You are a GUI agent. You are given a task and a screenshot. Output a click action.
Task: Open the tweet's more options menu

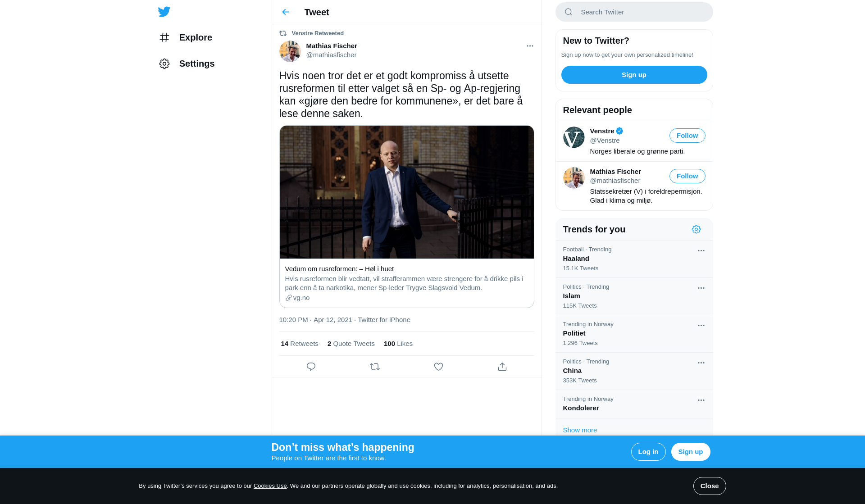[530, 46]
